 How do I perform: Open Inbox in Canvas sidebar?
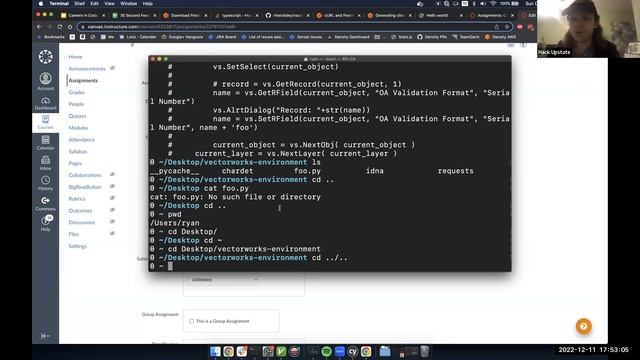pyautogui.click(x=45, y=163)
